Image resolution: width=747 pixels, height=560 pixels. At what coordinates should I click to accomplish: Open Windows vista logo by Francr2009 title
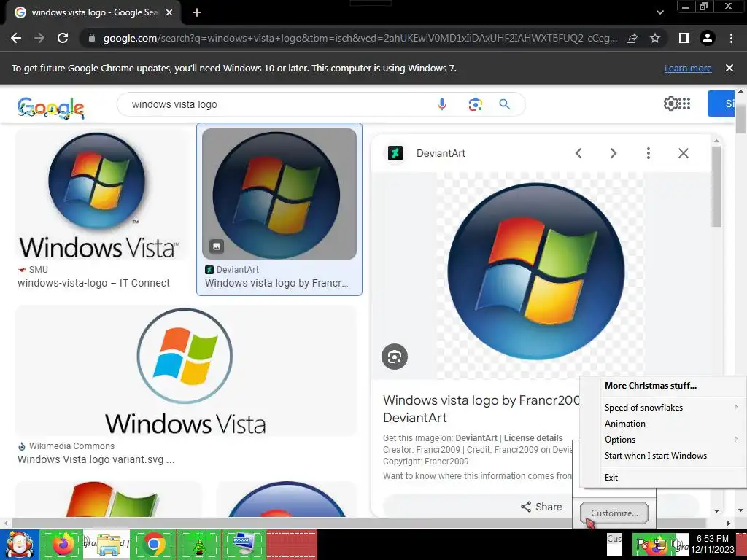point(481,408)
